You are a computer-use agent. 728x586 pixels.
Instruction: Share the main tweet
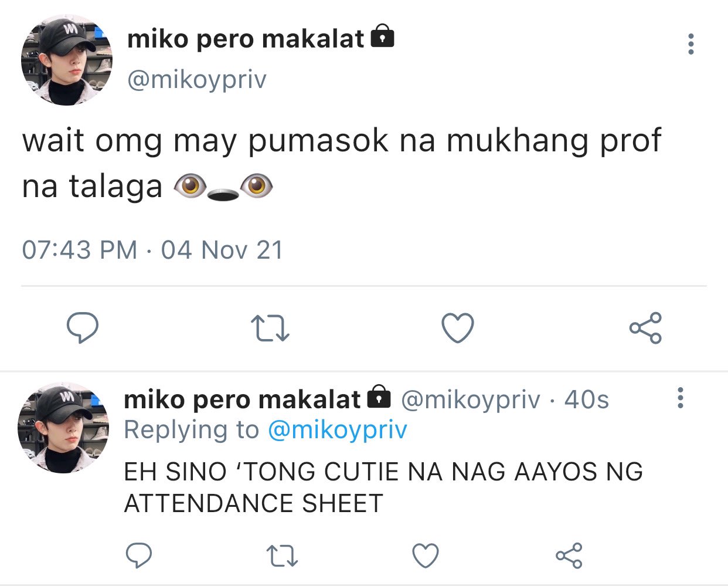pyautogui.click(x=645, y=328)
